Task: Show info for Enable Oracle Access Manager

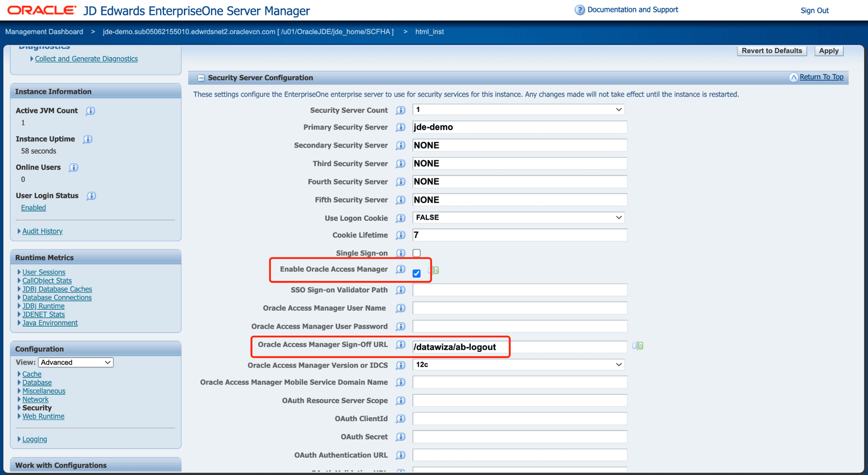Action: click(x=400, y=269)
